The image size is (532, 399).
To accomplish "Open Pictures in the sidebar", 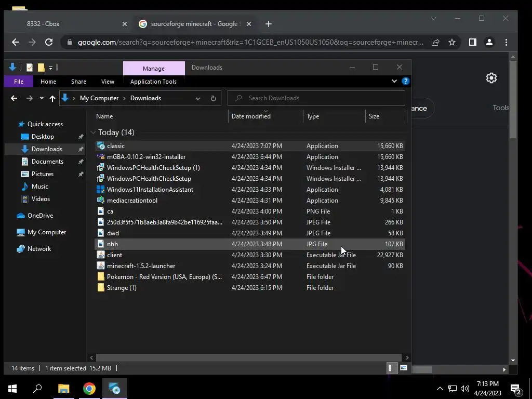I will pyautogui.click(x=43, y=174).
